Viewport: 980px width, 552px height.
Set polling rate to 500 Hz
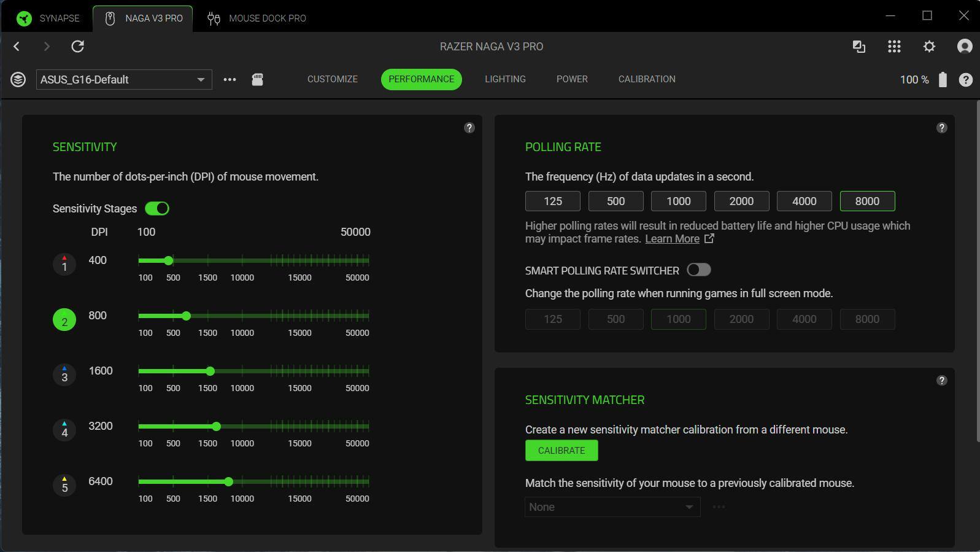click(616, 201)
